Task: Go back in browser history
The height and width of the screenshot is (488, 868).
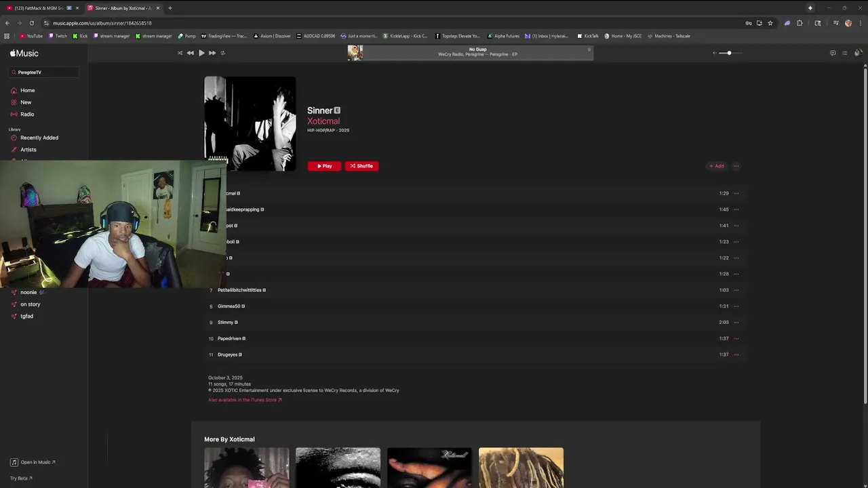Action: point(7,23)
